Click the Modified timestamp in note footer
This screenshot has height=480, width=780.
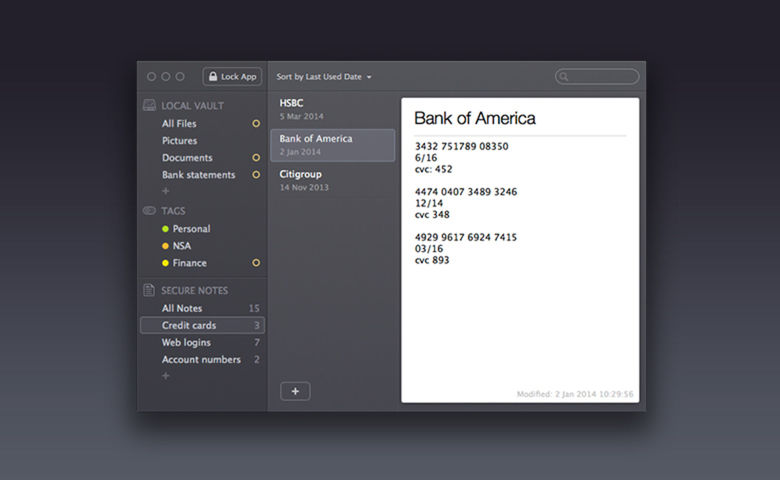point(575,394)
